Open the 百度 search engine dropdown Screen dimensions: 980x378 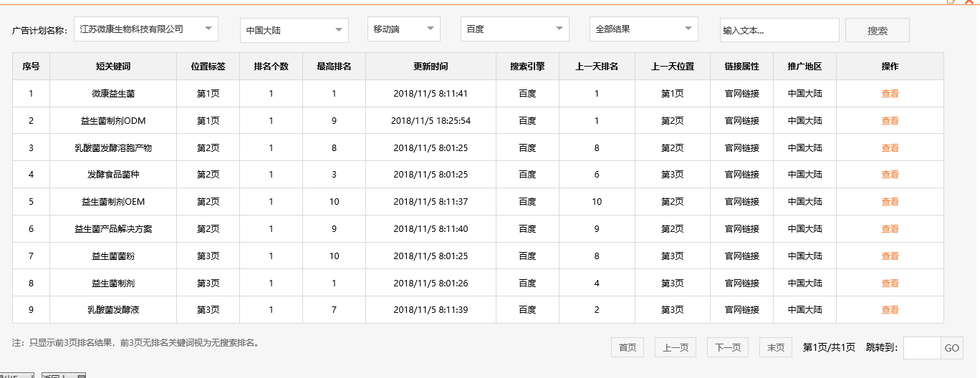click(514, 29)
